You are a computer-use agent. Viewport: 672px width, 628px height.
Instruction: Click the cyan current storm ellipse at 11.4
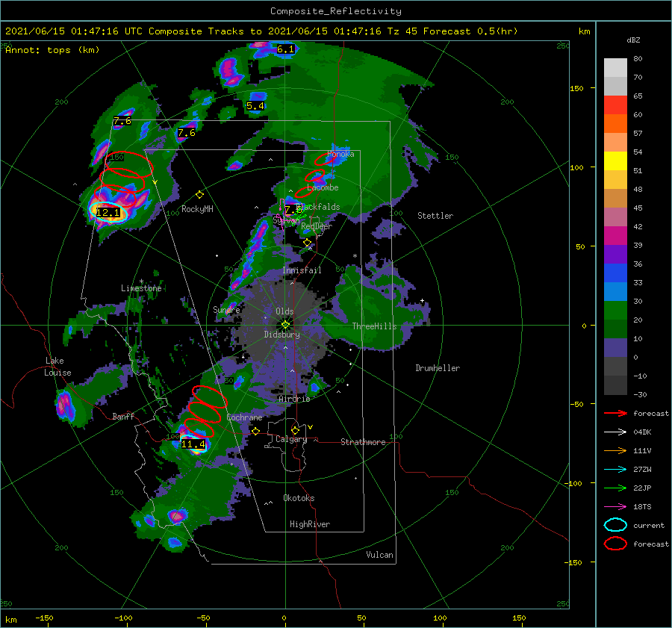pyautogui.click(x=193, y=444)
